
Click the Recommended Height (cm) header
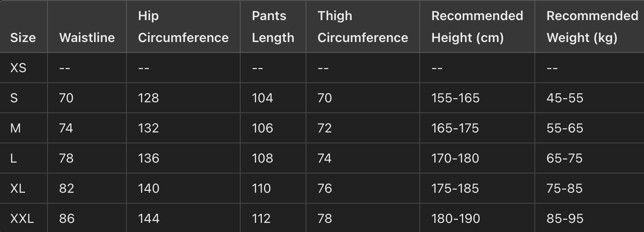(477, 27)
